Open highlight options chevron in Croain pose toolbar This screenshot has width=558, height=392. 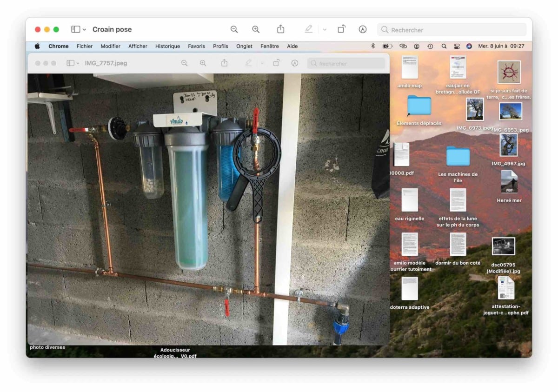pyautogui.click(x=325, y=30)
